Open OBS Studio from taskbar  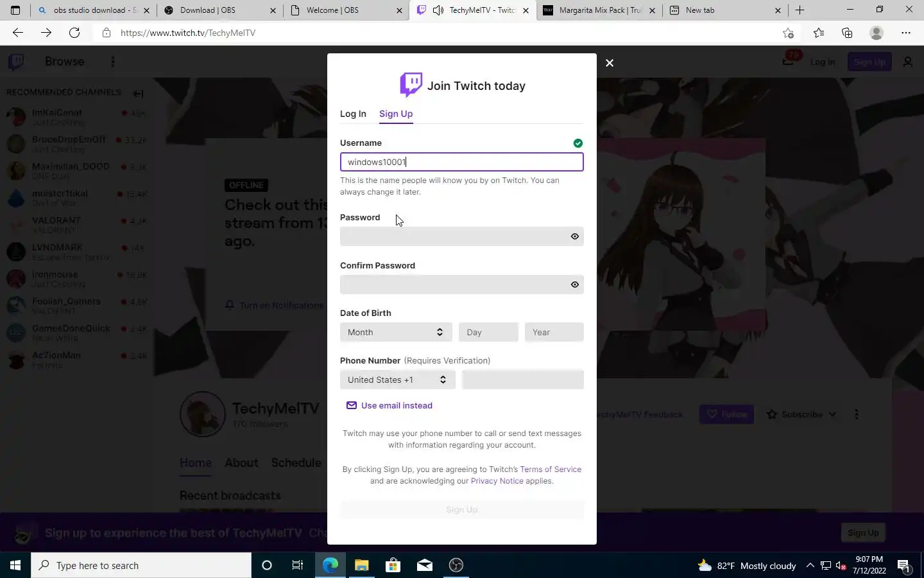(456, 565)
